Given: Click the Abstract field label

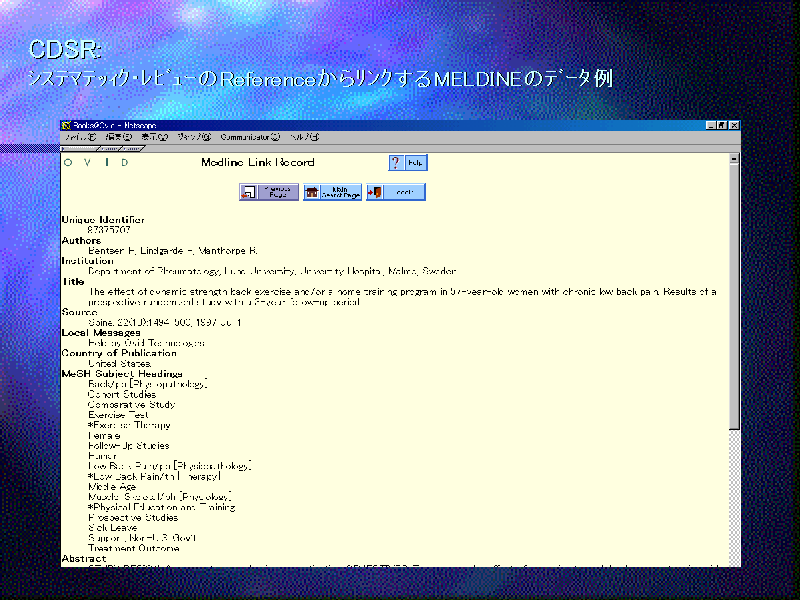Looking at the screenshot, I should (84, 559).
